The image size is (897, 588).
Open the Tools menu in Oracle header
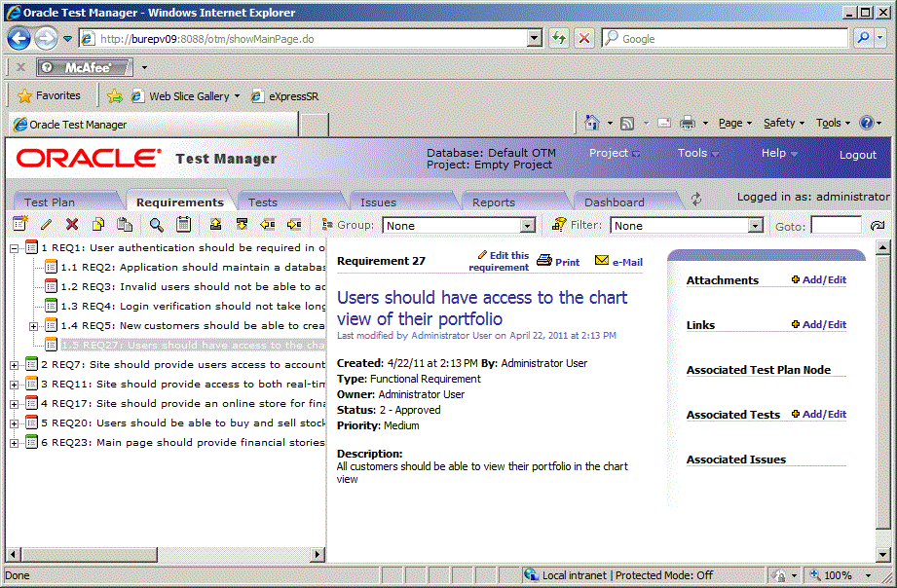[698, 153]
